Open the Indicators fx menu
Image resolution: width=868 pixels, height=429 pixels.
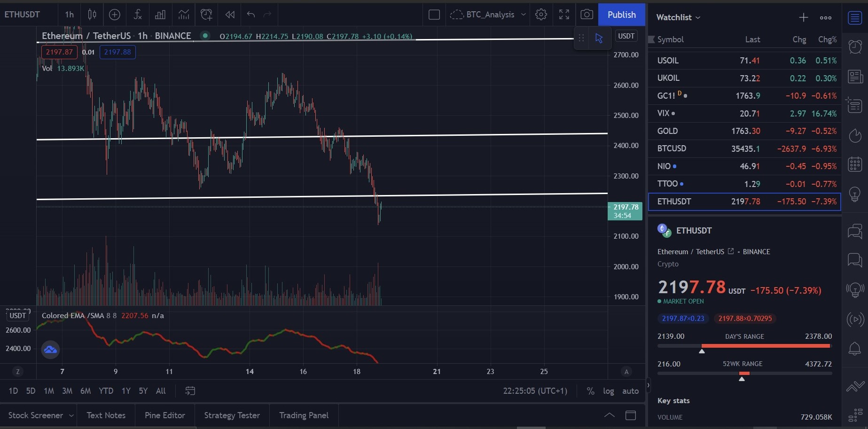(137, 15)
